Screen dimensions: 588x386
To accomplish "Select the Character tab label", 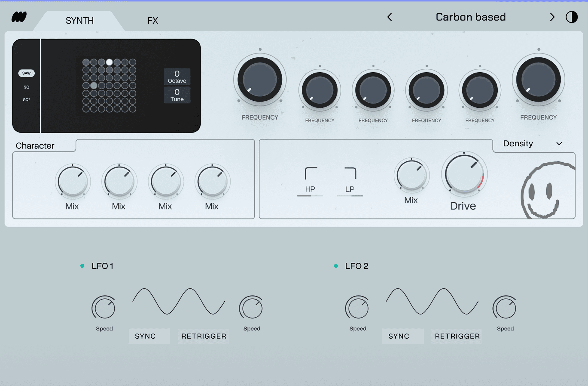I will pyautogui.click(x=35, y=146).
